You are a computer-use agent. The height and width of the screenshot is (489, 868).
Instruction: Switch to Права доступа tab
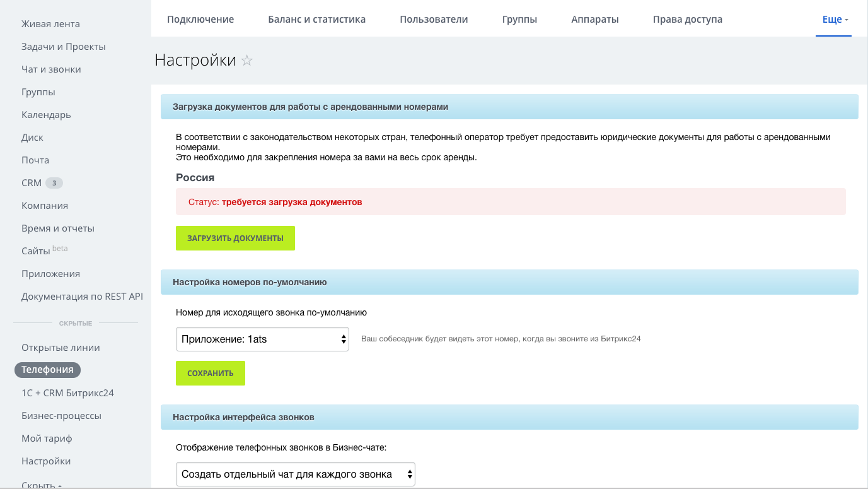[688, 19]
